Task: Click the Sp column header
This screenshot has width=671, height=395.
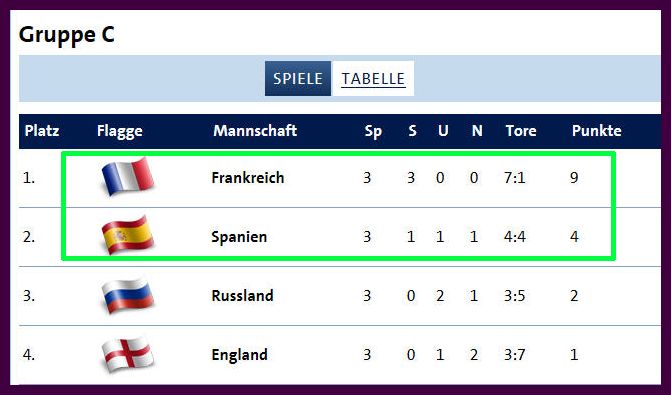Action: coord(373,131)
